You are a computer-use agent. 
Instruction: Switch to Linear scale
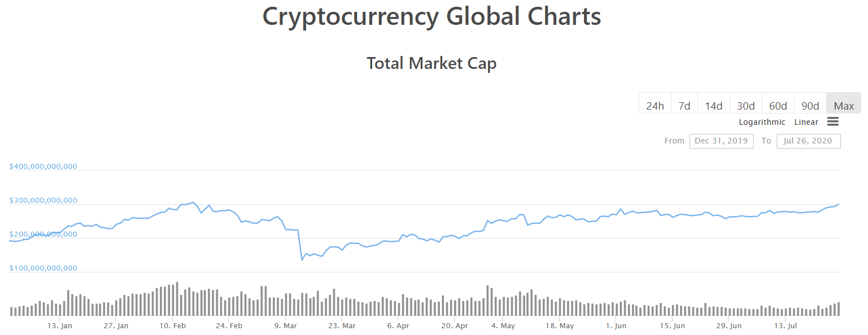[x=806, y=122]
